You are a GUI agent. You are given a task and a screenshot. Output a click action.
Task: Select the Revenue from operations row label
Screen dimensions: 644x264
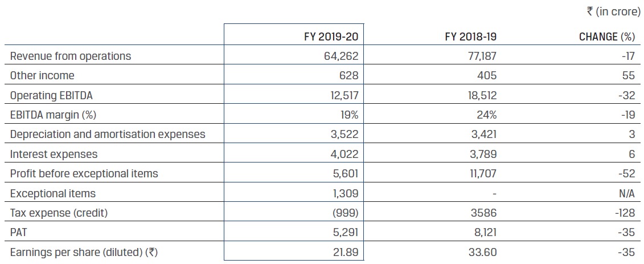click(x=71, y=56)
